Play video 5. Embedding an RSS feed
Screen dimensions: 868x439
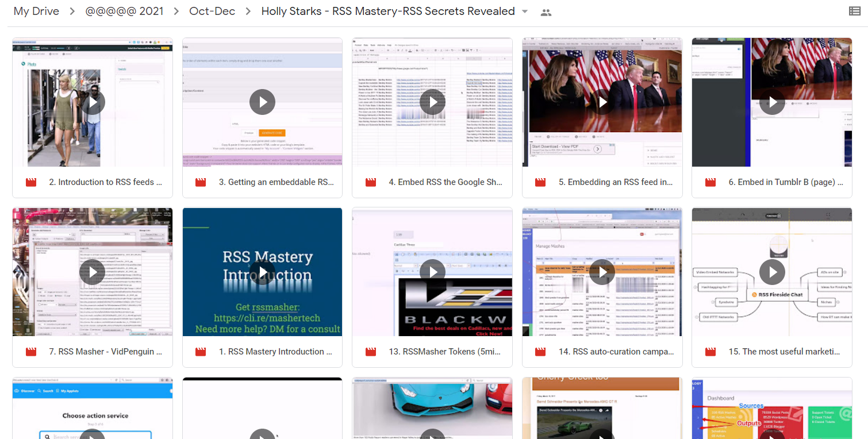pos(602,102)
